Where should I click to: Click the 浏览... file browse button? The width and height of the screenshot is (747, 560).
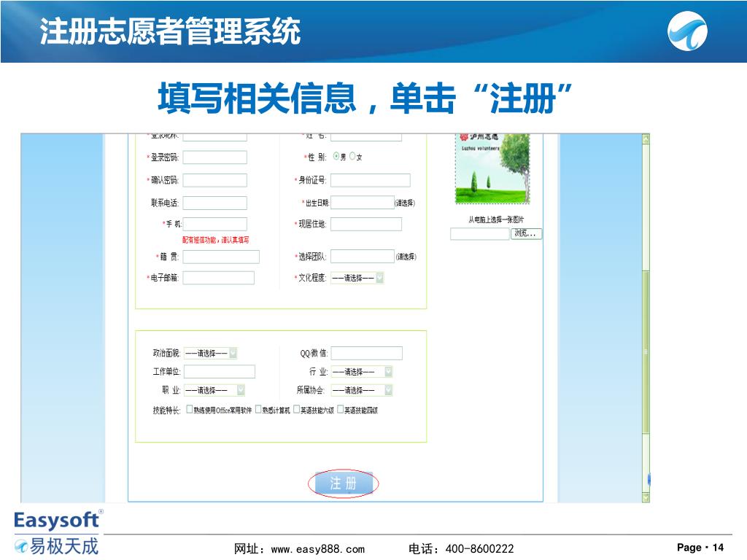pyautogui.click(x=527, y=233)
